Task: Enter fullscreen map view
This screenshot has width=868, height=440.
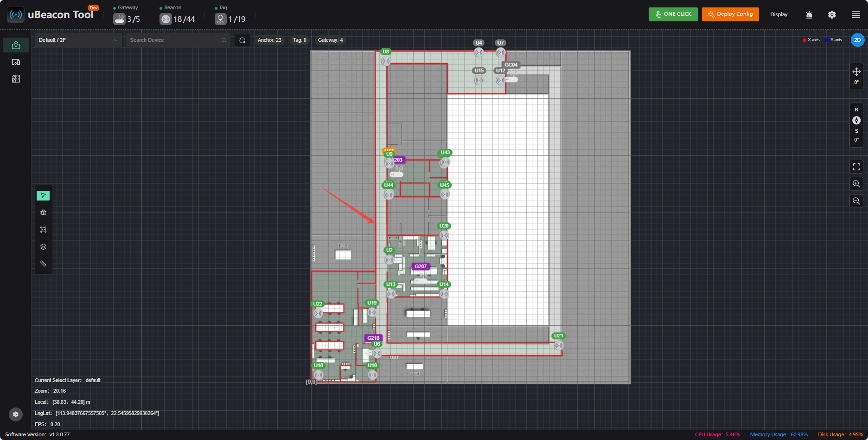Action: click(x=856, y=167)
